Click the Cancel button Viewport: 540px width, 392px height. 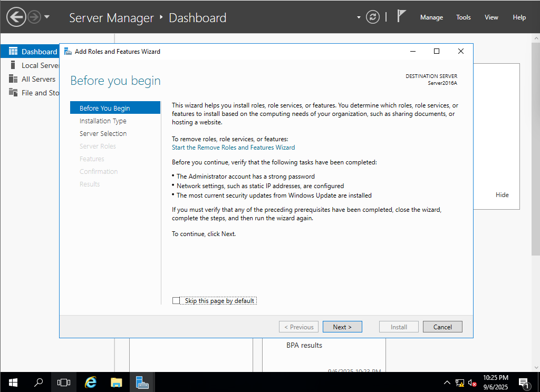click(x=442, y=327)
